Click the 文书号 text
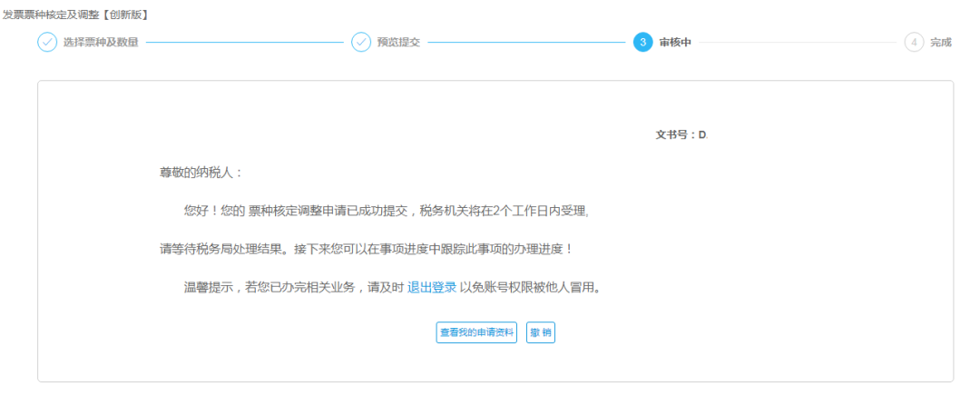 pyautogui.click(x=681, y=134)
